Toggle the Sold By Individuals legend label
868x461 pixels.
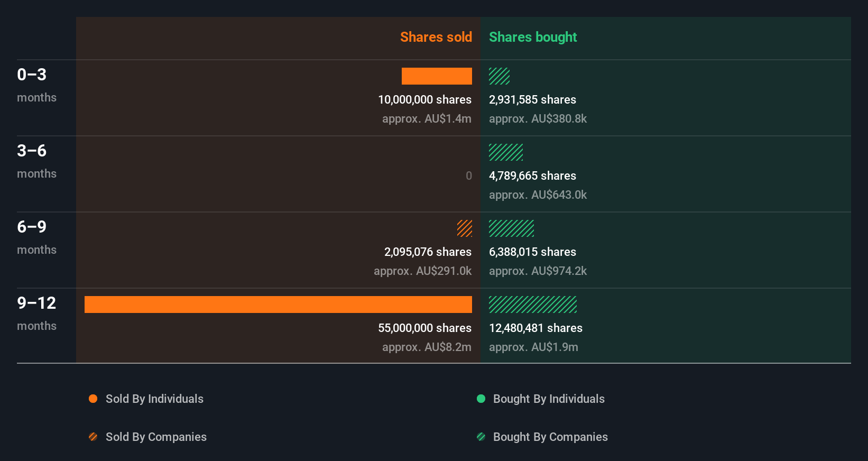click(x=154, y=399)
